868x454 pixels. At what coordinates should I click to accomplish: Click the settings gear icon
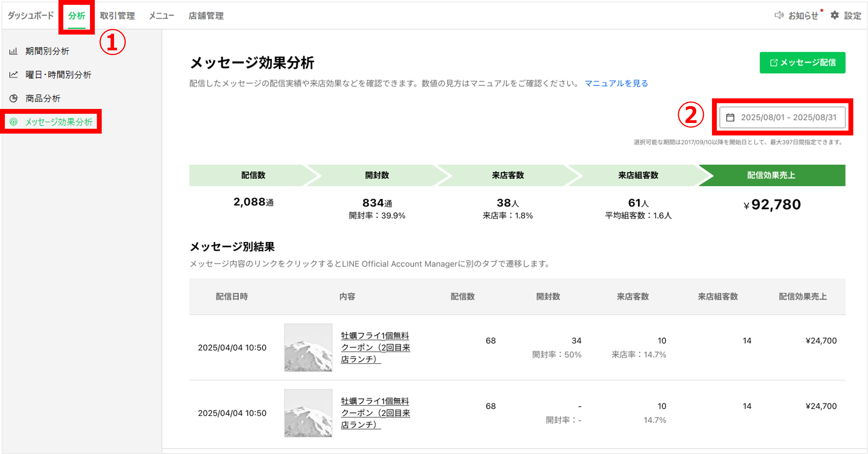[x=834, y=15]
